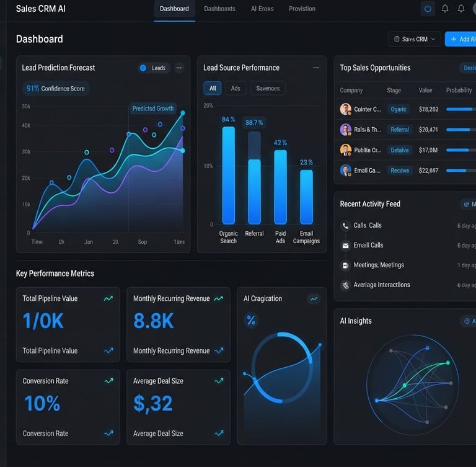The height and width of the screenshot is (467, 476).
Task: Click the Average Deal Size green trend icon
Action: [219, 381]
